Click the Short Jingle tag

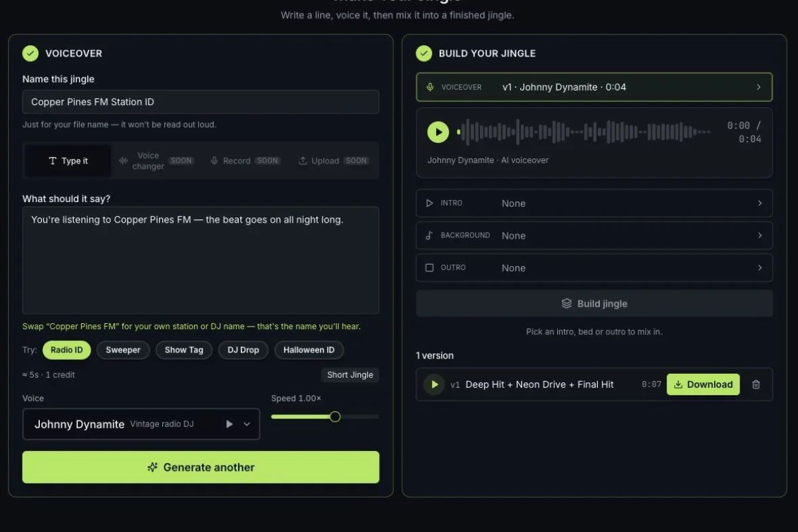[350, 375]
